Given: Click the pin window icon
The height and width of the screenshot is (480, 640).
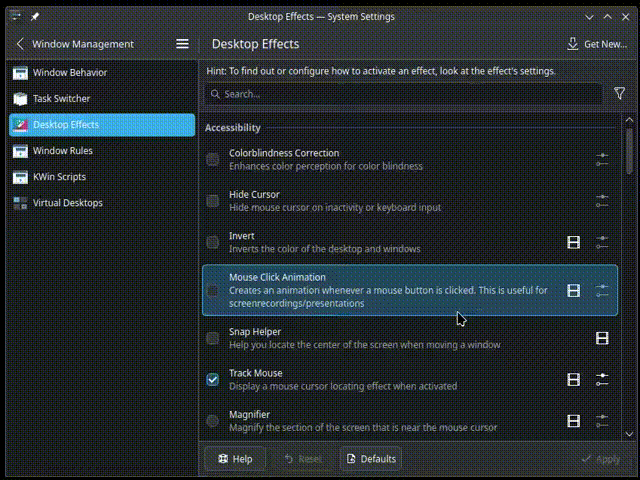Looking at the screenshot, I should click(35, 16).
